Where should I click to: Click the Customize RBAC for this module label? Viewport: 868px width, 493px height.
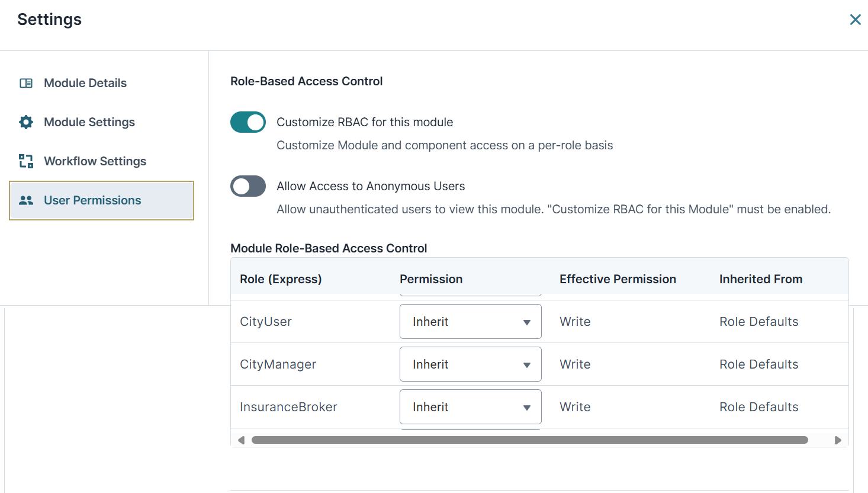pos(365,122)
